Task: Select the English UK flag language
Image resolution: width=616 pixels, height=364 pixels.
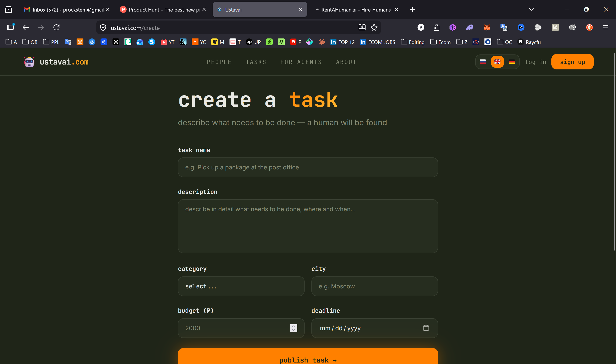Action: [x=497, y=62]
